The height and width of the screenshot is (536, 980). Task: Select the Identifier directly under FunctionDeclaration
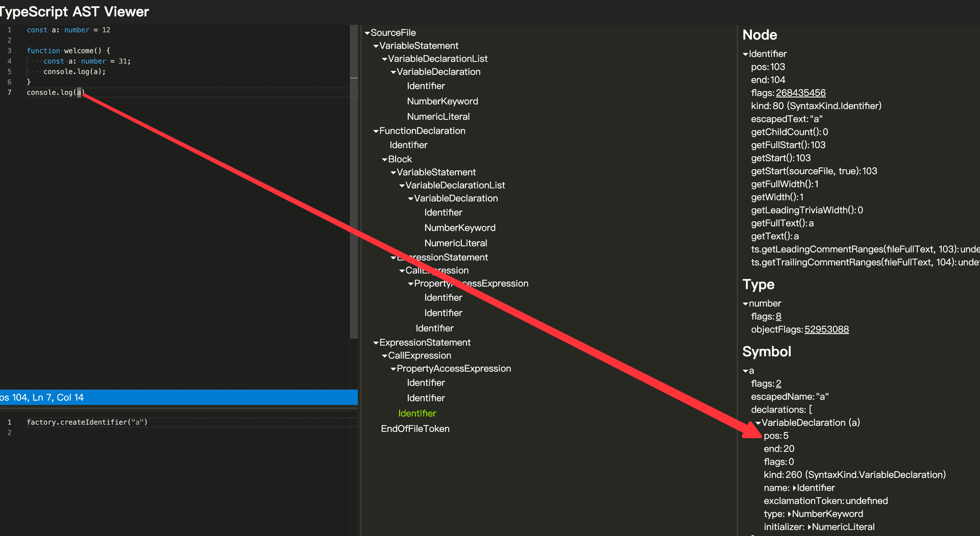[408, 145]
